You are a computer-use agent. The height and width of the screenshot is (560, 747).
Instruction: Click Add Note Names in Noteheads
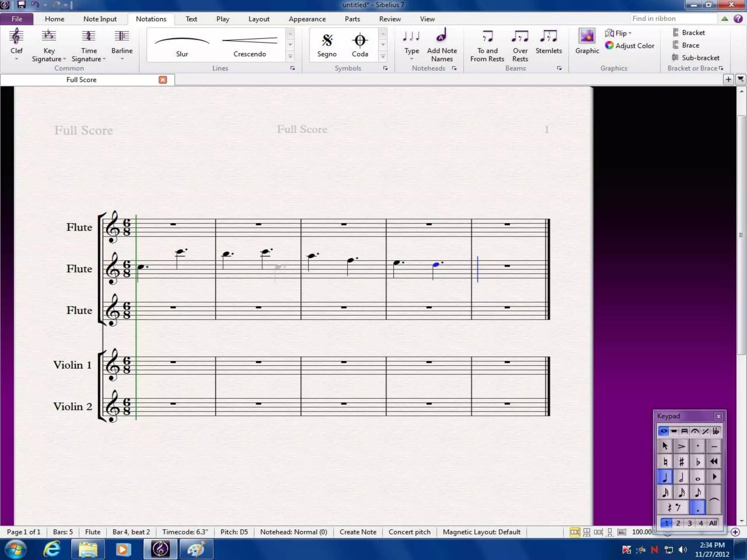pos(442,45)
